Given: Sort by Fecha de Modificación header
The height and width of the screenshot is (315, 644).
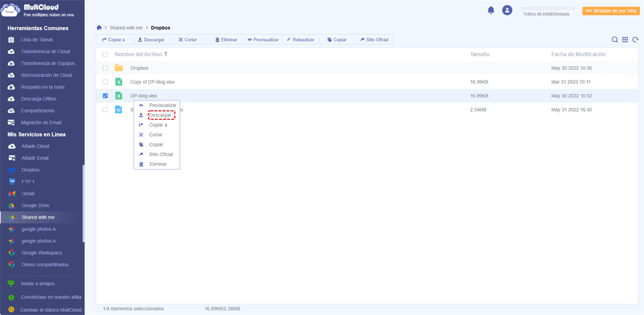Looking at the screenshot, I should pyautogui.click(x=579, y=54).
